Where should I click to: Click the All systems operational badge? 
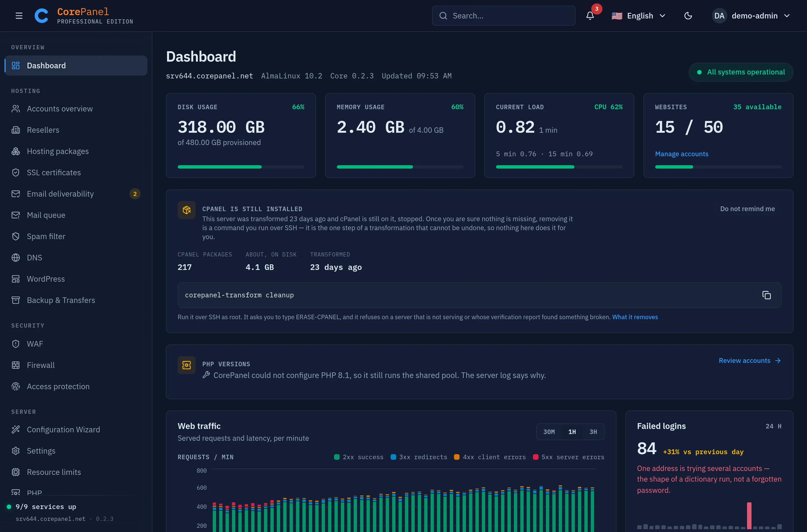click(741, 72)
